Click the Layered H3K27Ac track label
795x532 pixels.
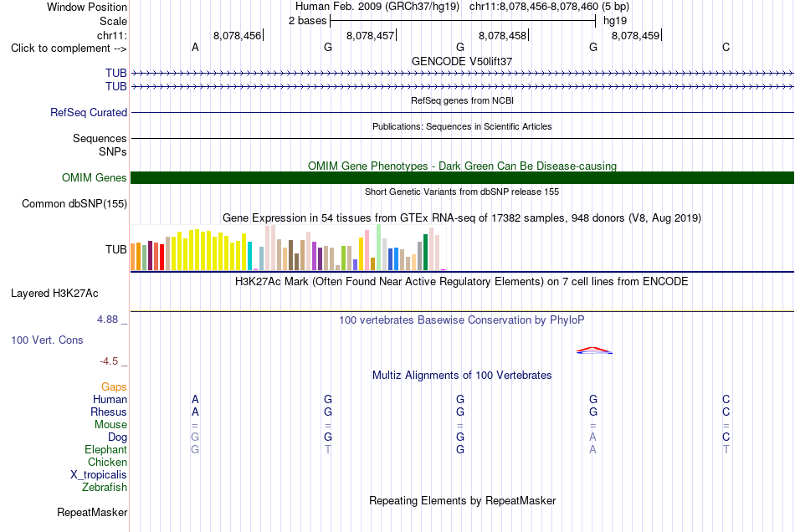[x=54, y=294]
